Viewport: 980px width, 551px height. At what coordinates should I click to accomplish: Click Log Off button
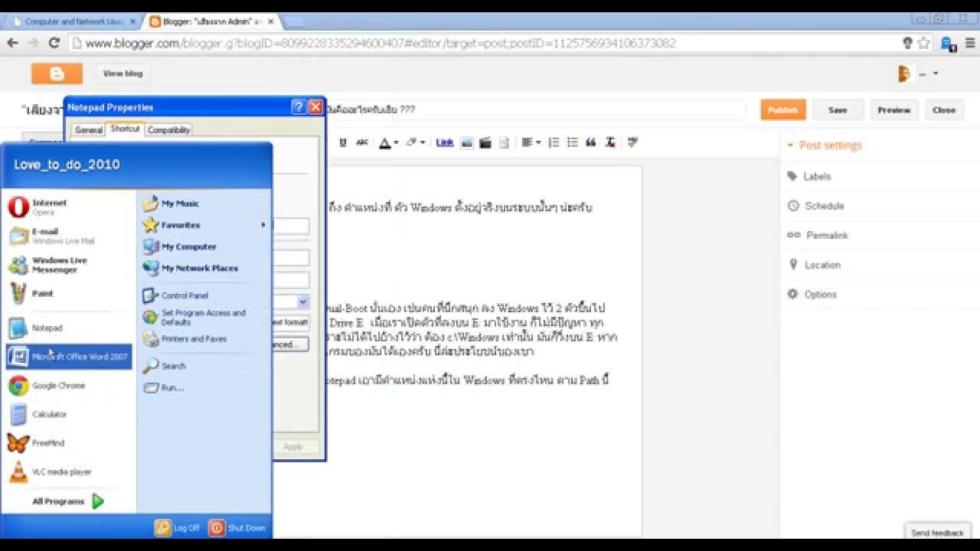(x=178, y=528)
